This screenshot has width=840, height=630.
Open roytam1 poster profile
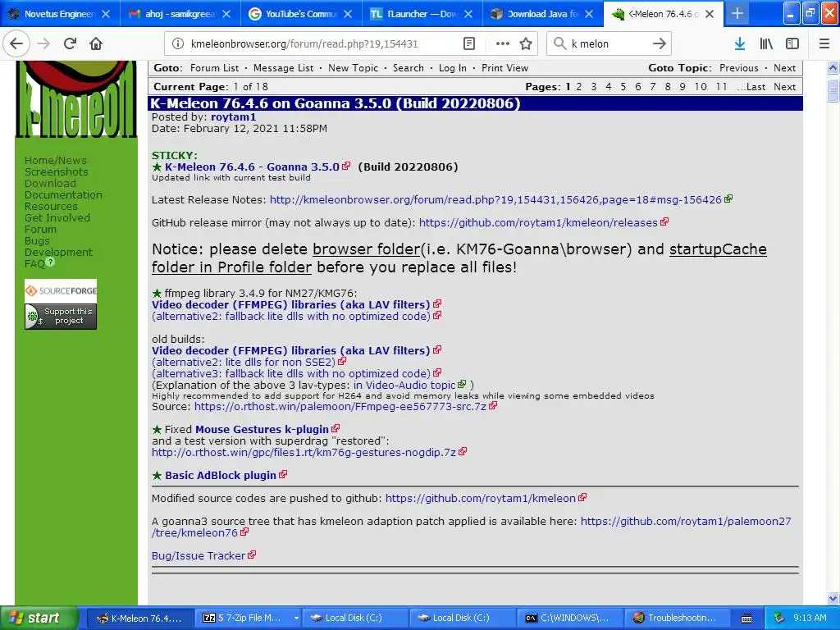234,116
